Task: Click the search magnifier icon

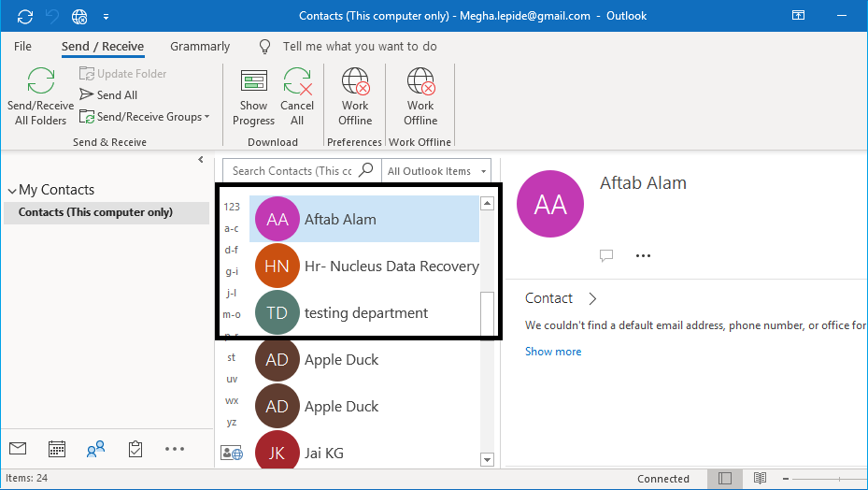Action: pos(366,170)
